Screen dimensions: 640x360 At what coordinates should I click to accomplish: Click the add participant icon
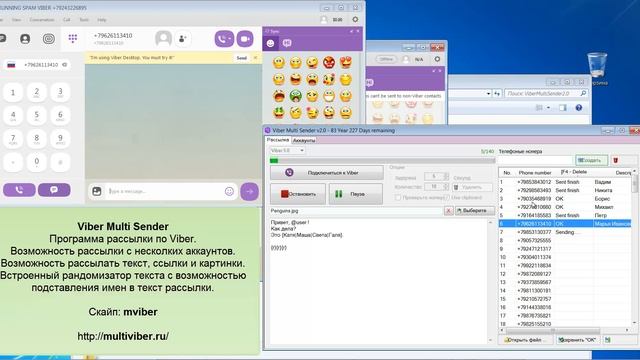pyautogui.click(x=182, y=39)
